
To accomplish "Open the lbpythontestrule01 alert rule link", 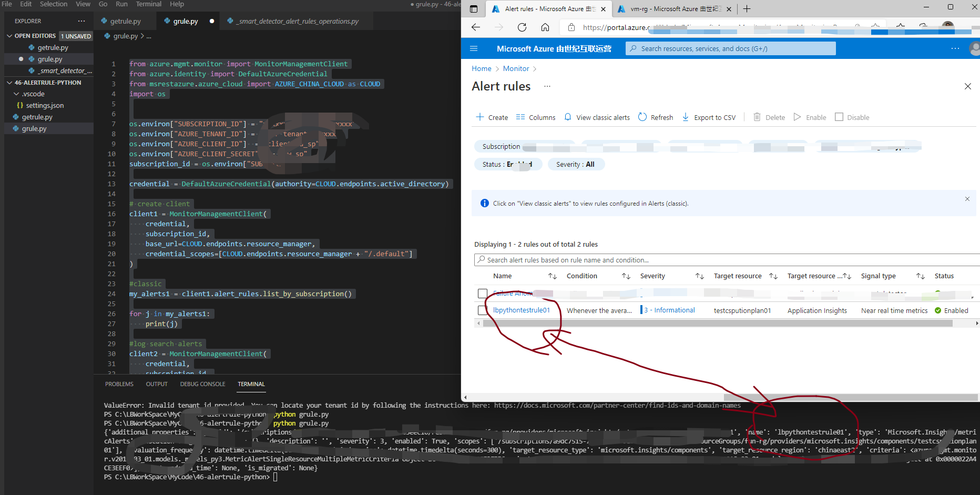I will (521, 310).
